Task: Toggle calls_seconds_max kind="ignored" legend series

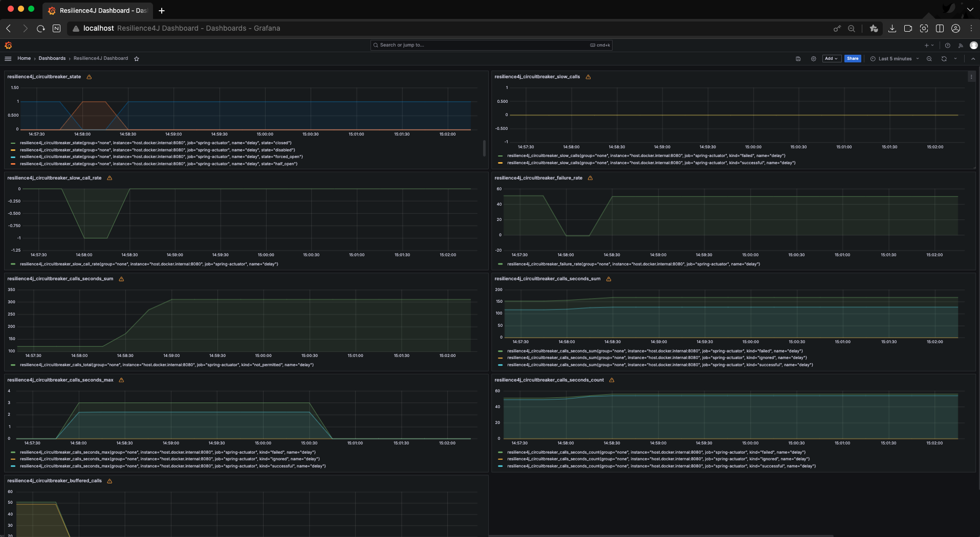Action: [x=169, y=459]
